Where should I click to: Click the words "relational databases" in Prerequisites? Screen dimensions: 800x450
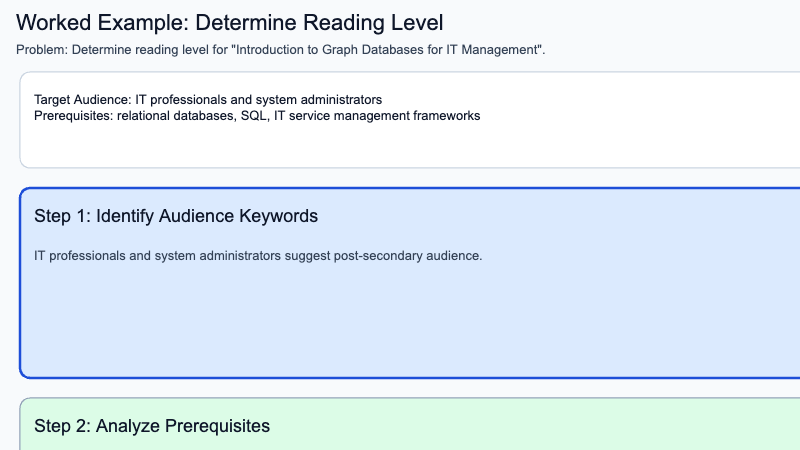(172, 115)
